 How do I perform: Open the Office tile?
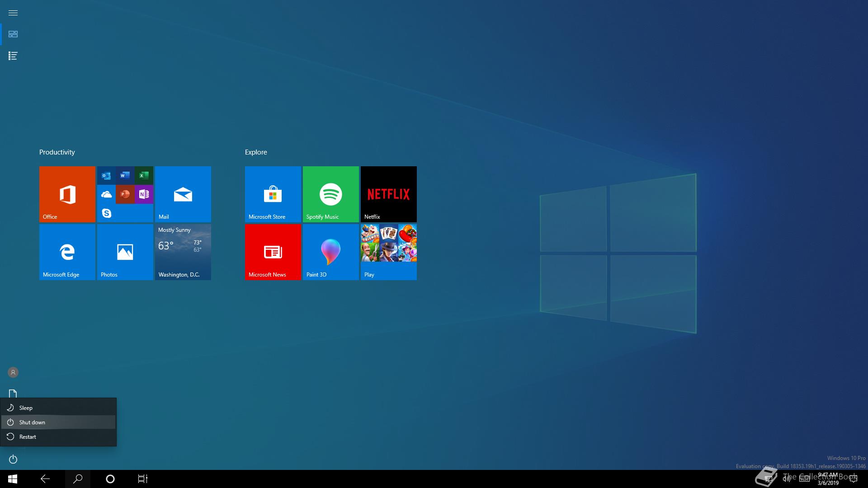click(67, 194)
